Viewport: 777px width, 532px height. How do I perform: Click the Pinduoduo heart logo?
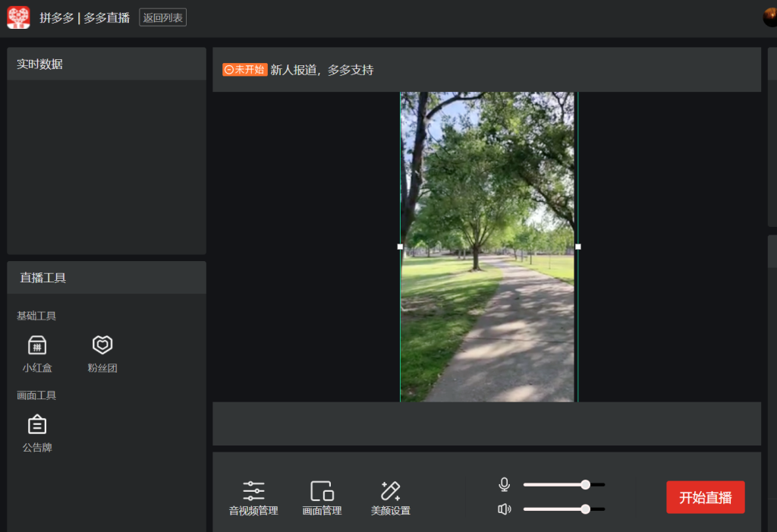click(x=18, y=17)
